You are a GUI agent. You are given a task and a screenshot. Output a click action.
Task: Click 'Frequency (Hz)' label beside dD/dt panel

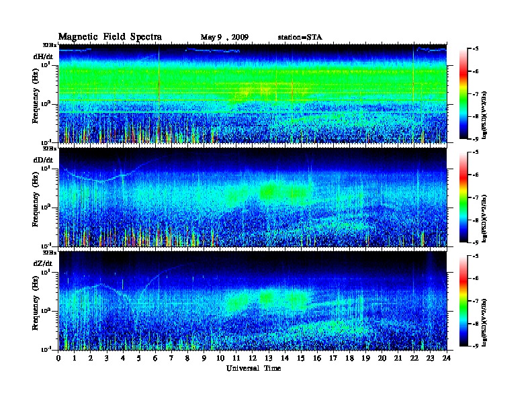coord(36,201)
